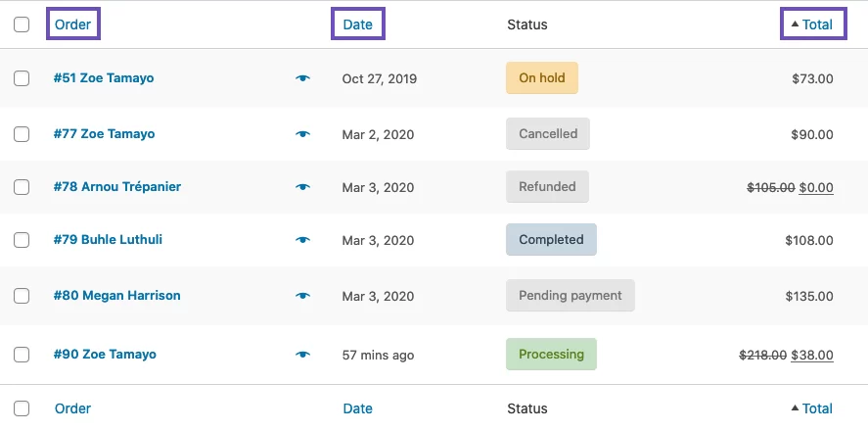868x431 pixels.
Task: Preview order #90 with eye icon
Action: pyautogui.click(x=302, y=355)
